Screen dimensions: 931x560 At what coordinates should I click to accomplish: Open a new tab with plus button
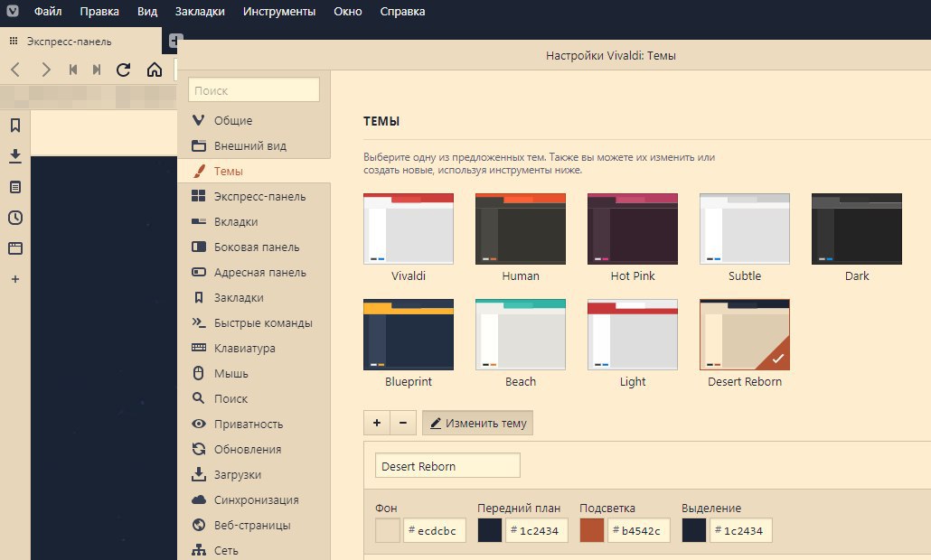click(x=174, y=41)
